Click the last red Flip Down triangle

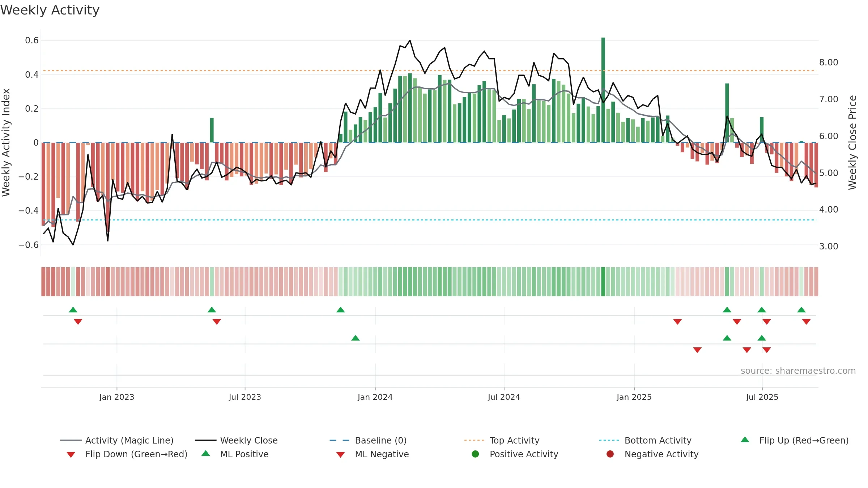click(x=806, y=322)
